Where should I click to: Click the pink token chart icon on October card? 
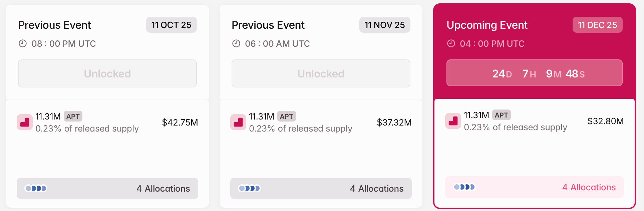(x=25, y=122)
